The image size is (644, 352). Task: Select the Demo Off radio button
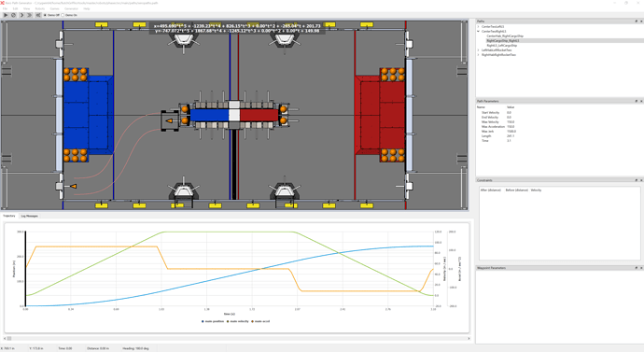coord(45,15)
